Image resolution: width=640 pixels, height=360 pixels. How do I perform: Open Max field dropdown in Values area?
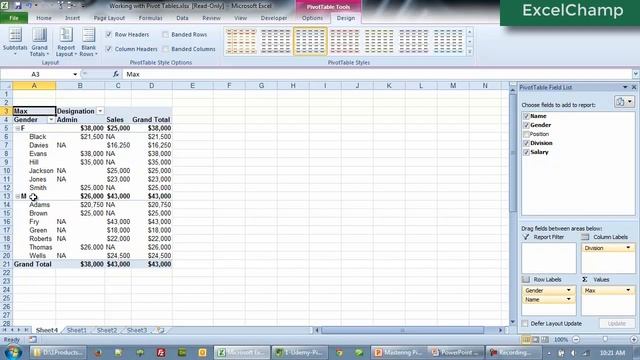[628, 290]
